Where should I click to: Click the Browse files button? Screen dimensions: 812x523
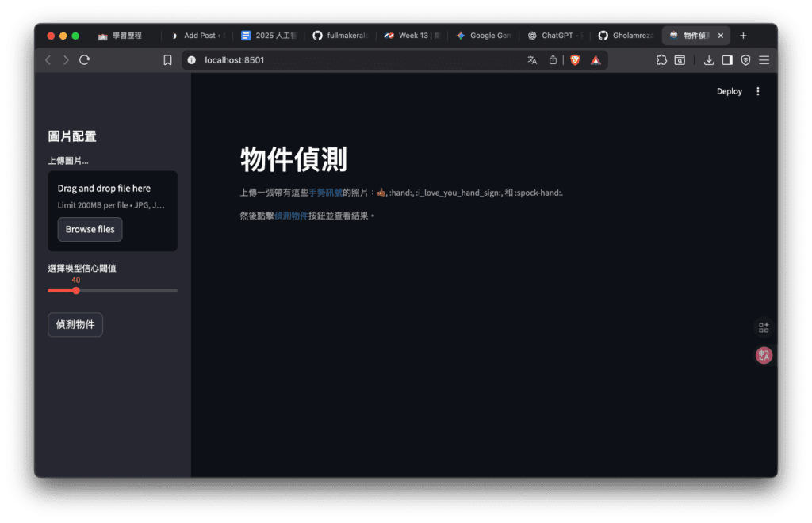pos(90,229)
